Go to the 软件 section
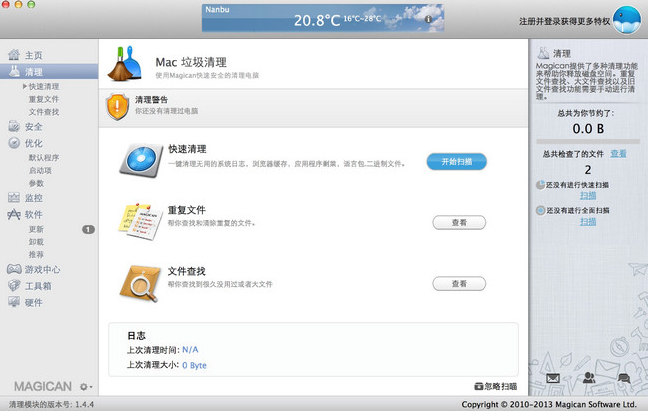The height and width of the screenshot is (412, 648). coord(33,214)
